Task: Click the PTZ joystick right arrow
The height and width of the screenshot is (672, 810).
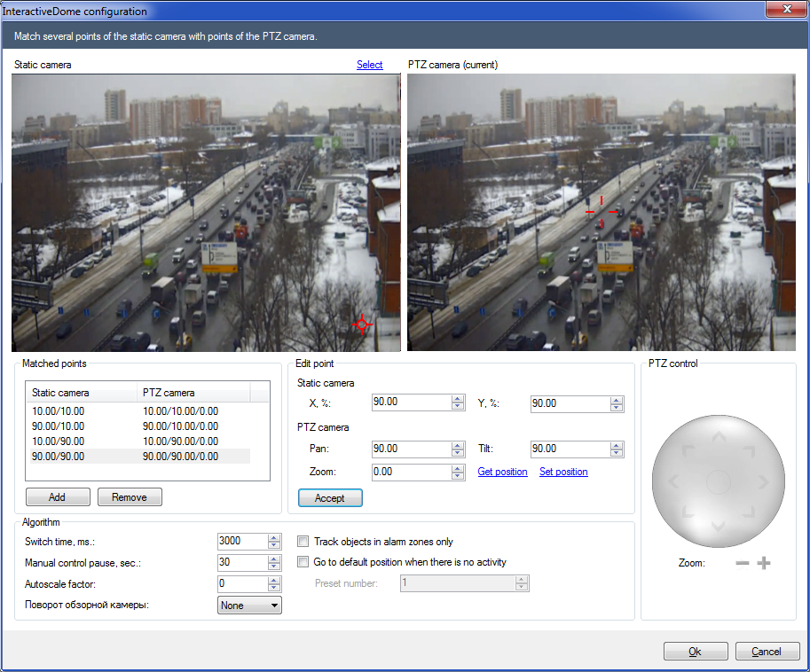Action: 762,482
